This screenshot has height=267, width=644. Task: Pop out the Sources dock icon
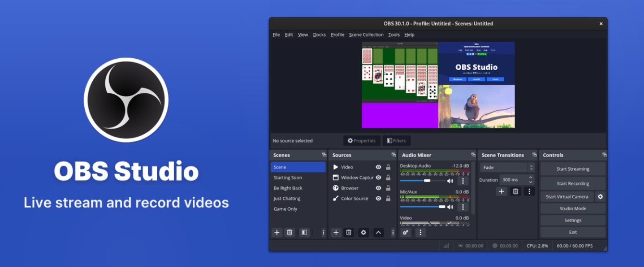(x=393, y=155)
